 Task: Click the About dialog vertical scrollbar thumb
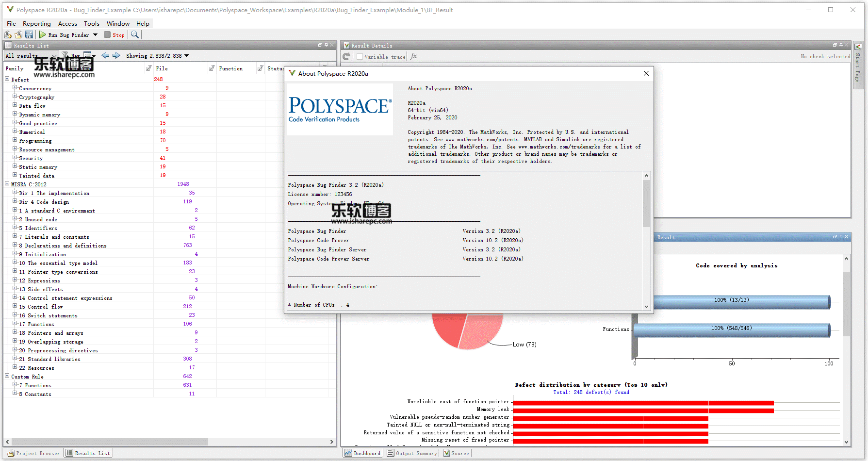pos(646,204)
